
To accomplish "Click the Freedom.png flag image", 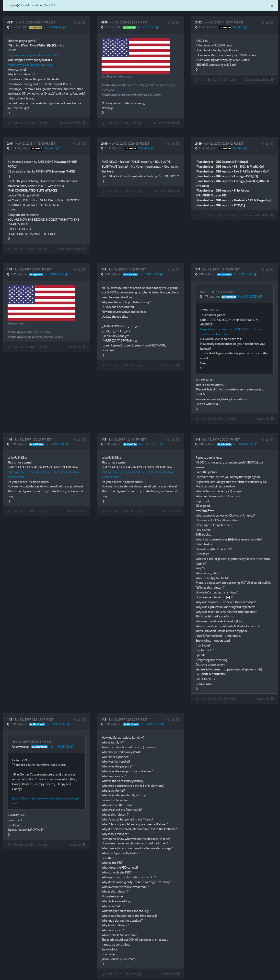I will tap(42, 303).
